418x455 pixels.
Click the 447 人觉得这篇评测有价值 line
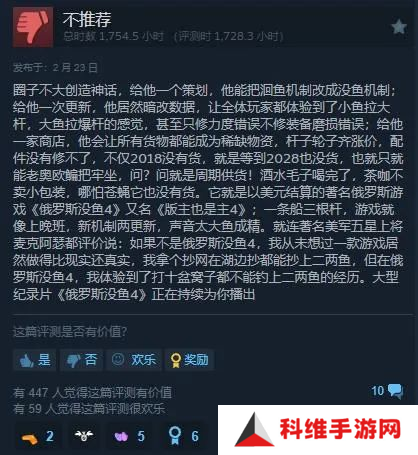click(x=92, y=393)
